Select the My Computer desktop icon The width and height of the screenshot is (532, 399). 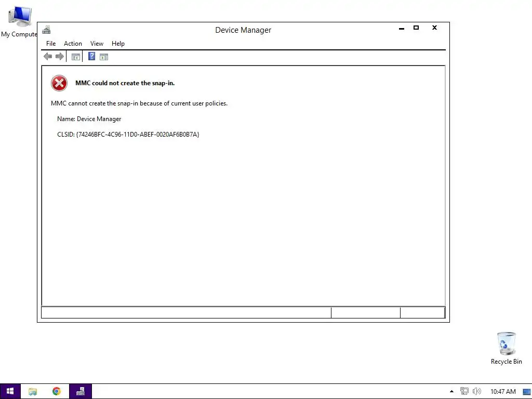click(19, 21)
